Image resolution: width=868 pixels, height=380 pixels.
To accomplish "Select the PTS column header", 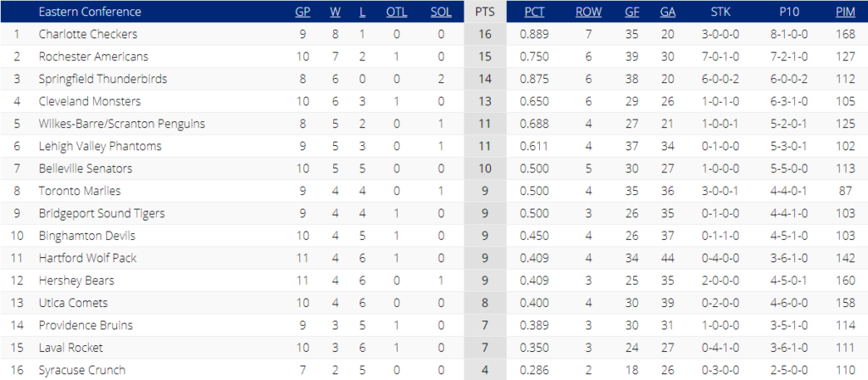I will coord(485,12).
